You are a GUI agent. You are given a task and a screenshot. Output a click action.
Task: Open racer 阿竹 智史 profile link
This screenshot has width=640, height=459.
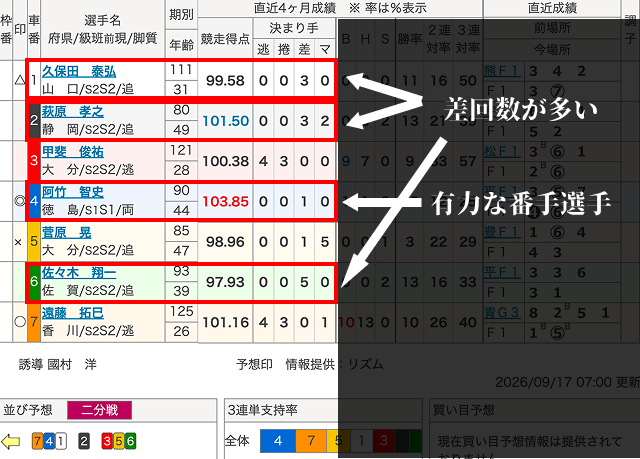[73, 192]
